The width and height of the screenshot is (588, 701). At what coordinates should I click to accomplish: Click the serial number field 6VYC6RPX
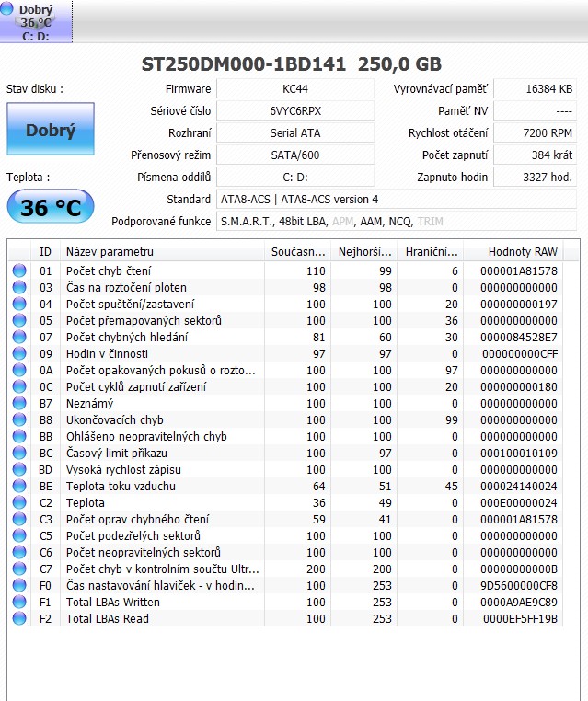pyautogui.click(x=295, y=111)
